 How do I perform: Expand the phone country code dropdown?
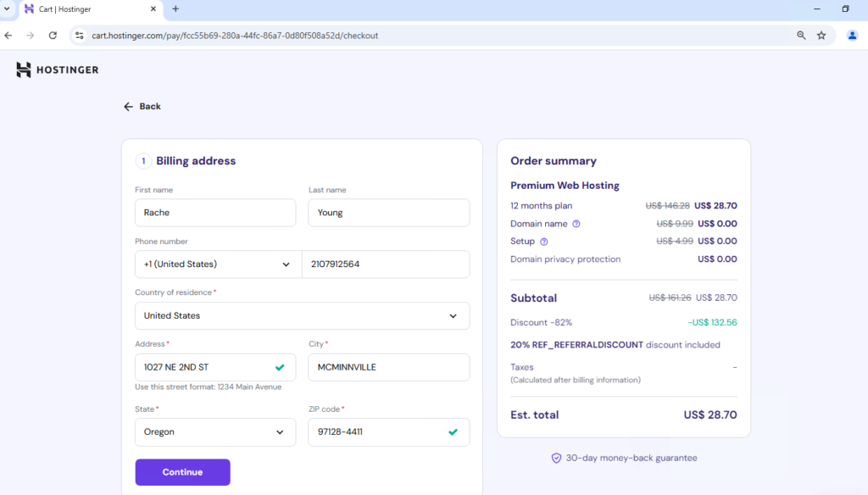(x=218, y=264)
